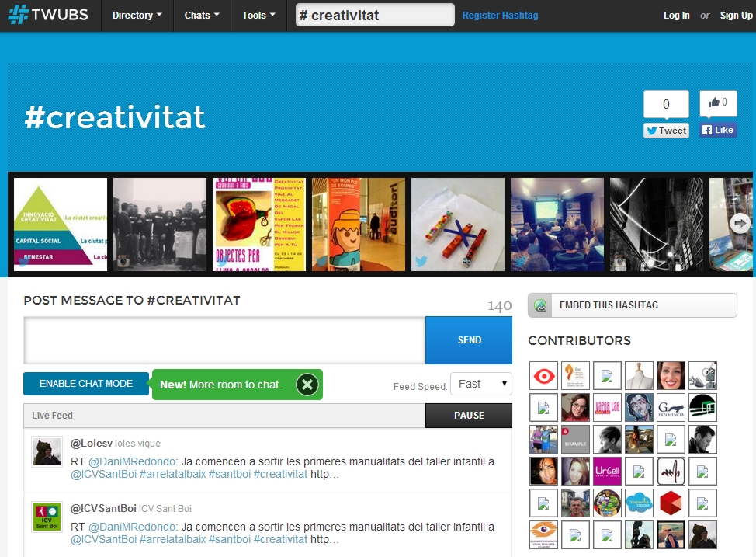Open the Tools menu
The height and width of the screenshot is (557, 756).
coord(258,16)
